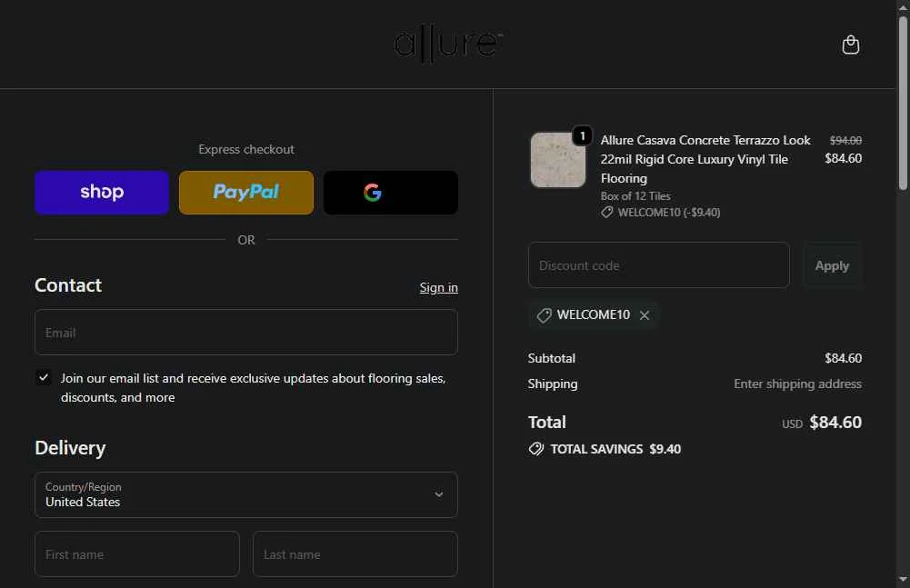The width and height of the screenshot is (910, 588).
Task: Click the Delivery section heading
Action: click(70, 448)
